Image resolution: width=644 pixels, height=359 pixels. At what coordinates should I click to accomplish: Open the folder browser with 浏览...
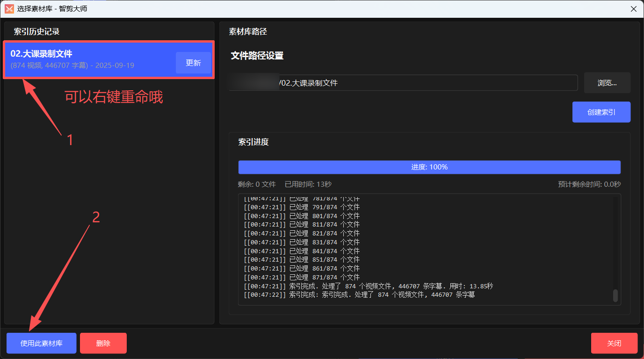[x=607, y=83]
